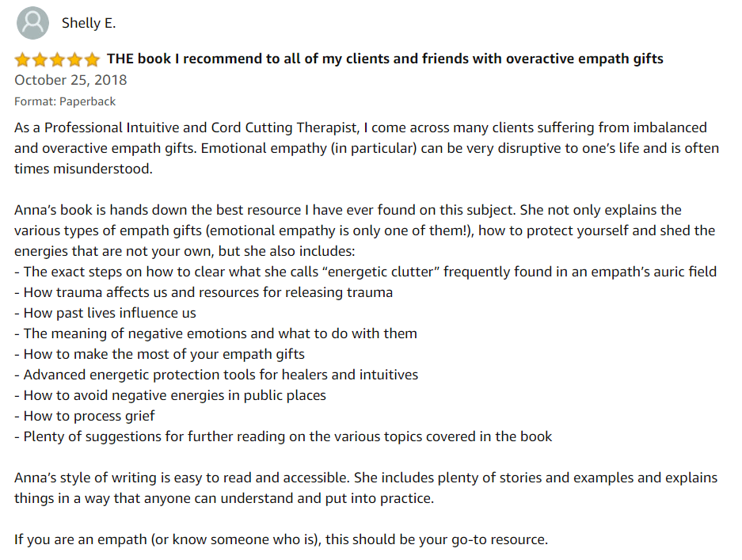Click the bullet about energetic clutter steps

coord(365,272)
